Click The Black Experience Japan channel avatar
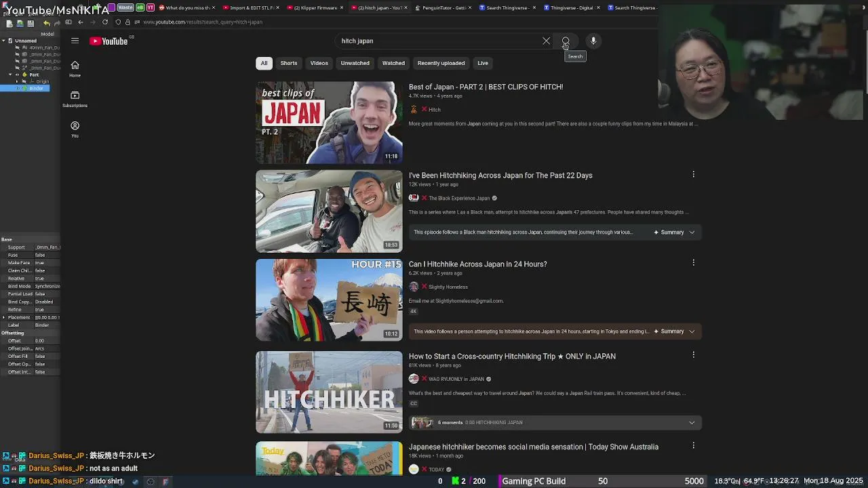The image size is (868, 488). (414, 198)
